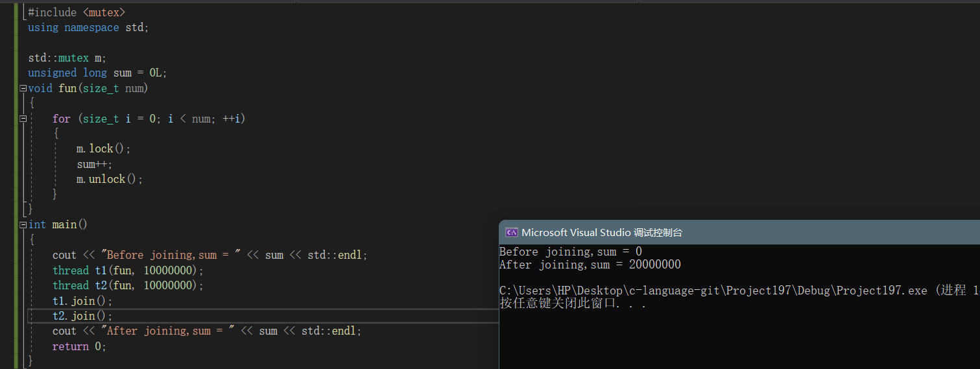Click the thread t1 declaration line
Image resolution: width=980 pixels, height=369 pixels.
[x=128, y=270]
